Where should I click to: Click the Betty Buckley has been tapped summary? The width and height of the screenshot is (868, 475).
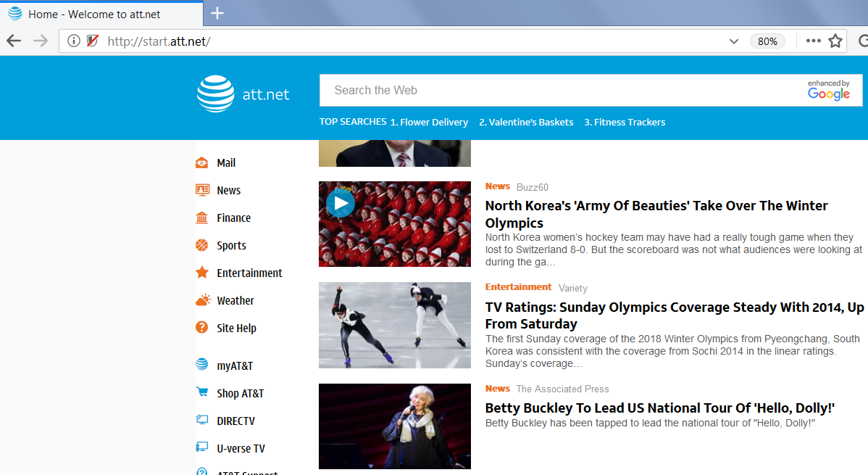(x=651, y=423)
